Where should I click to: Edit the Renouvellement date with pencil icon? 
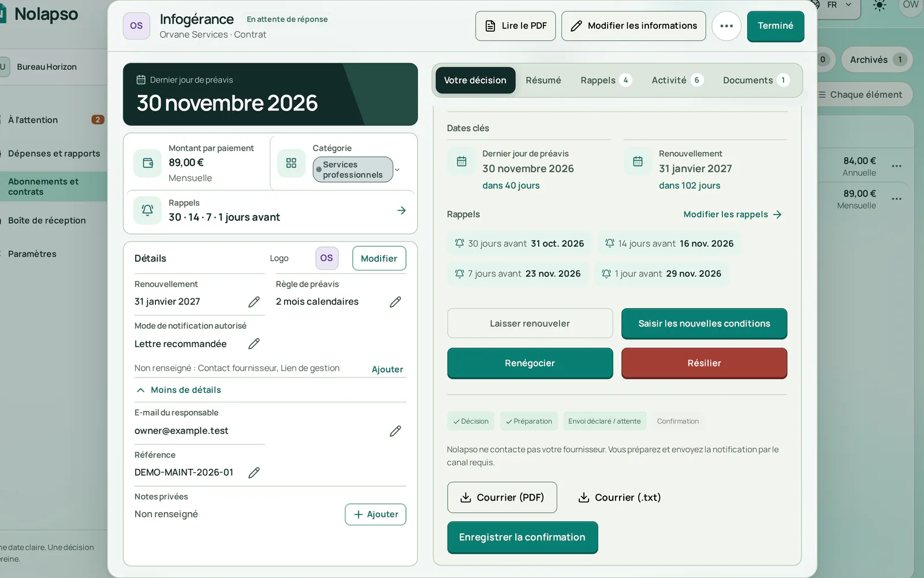pos(254,302)
